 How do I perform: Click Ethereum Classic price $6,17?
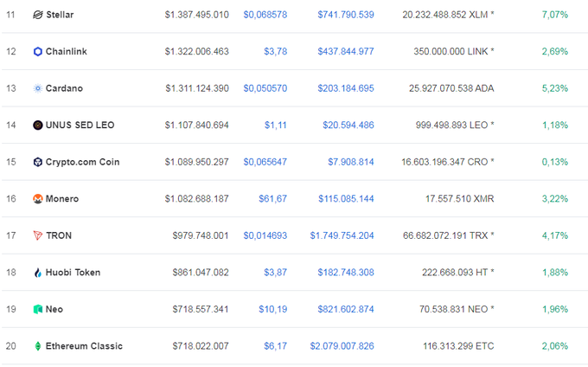click(x=276, y=346)
